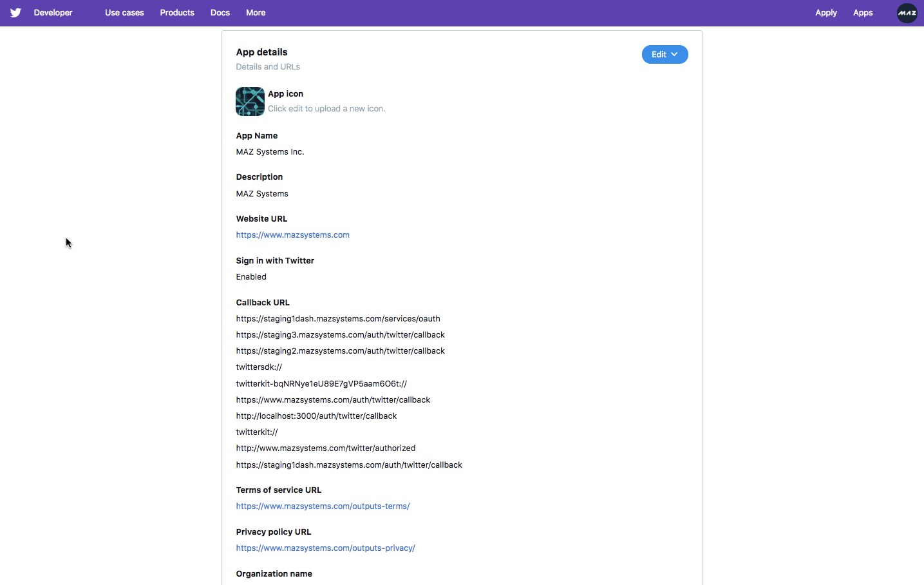Open the outputs-terms Terms of service link
Viewport: 924px width, 585px height.
323,506
